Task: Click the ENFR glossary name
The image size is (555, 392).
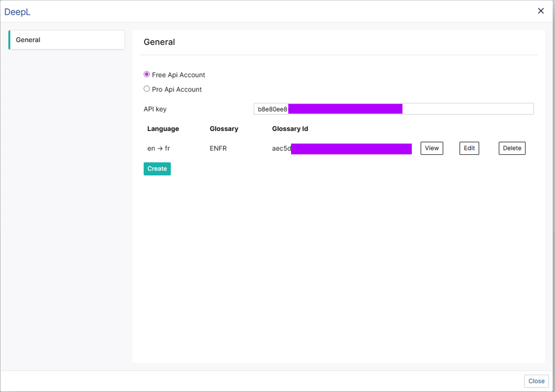Action: point(218,148)
